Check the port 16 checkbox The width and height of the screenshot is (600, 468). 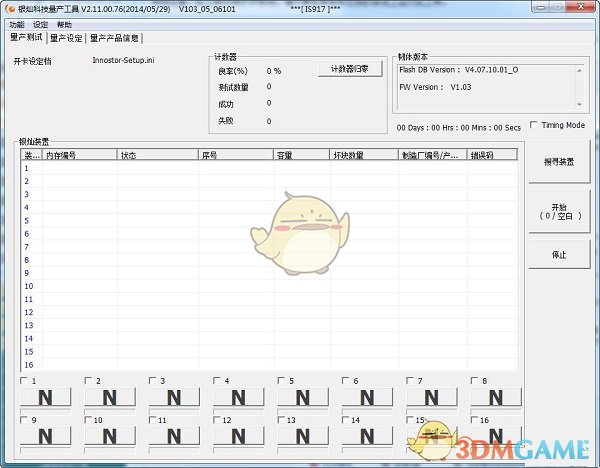click(x=474, y=420)
